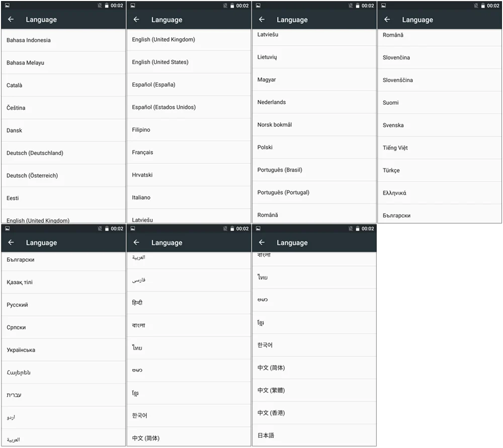The image size is (503, 448).
Task: Tap back arrow in the panel listing Filipino
Action: (136, 20)
